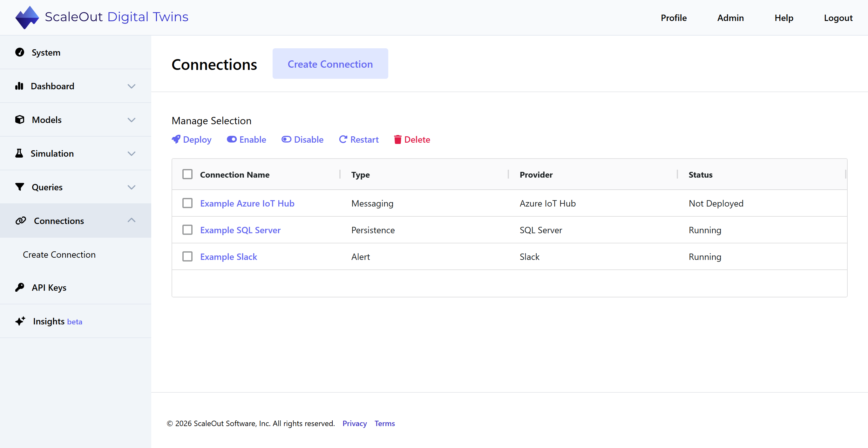This screenshot has height=448, width=868.
Task: Open API Keys in the sidebar
Action: [x=76, y=287]
